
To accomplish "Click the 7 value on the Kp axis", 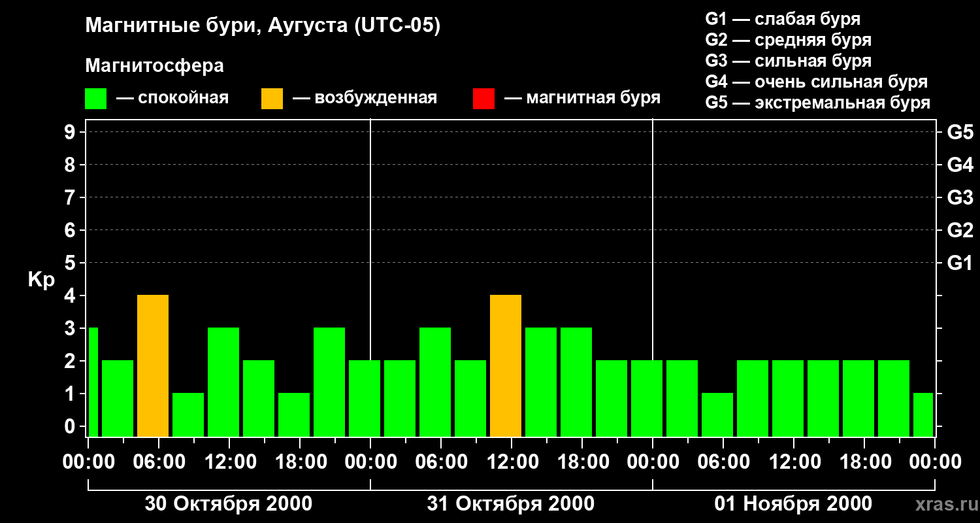I will pyautogui.click(x=71, y=197).
